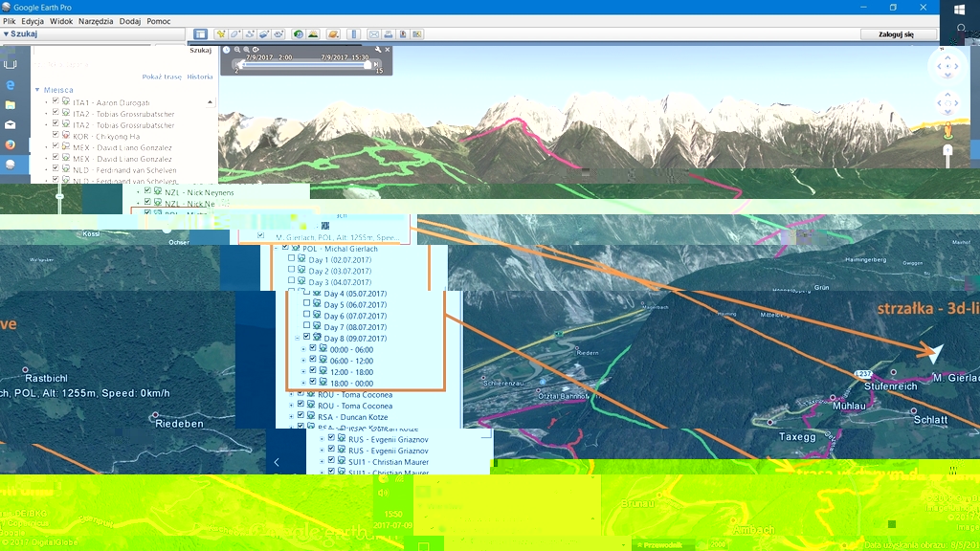Uncheck the Day 8 (09.07.2017) checkbox

coord(307,338)
